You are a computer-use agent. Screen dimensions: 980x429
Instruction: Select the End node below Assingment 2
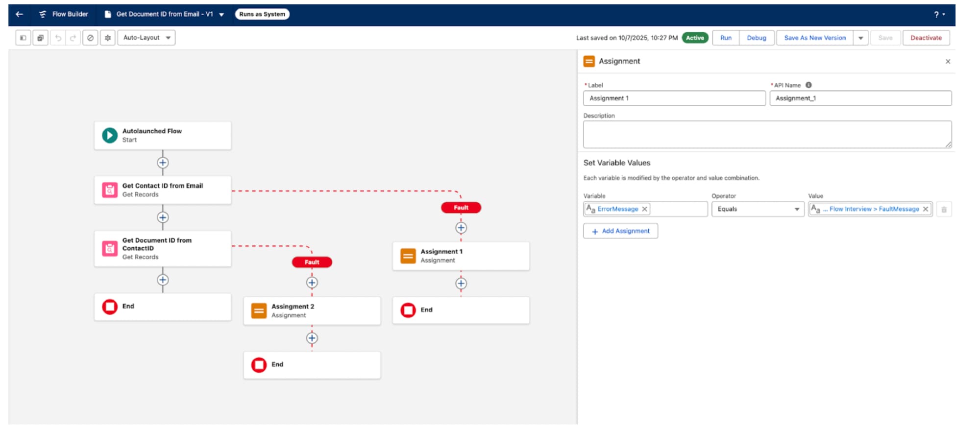click(x=312, y=365)
